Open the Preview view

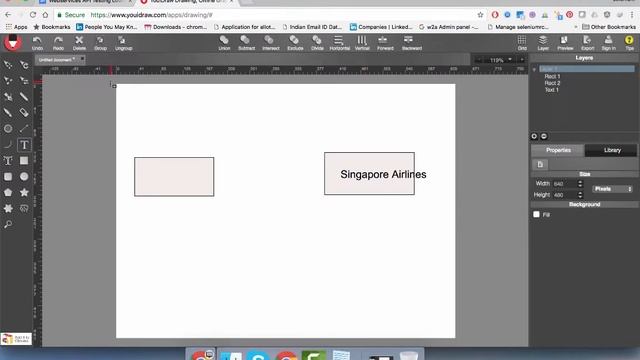pyautogui.click(x=565, y=43)
